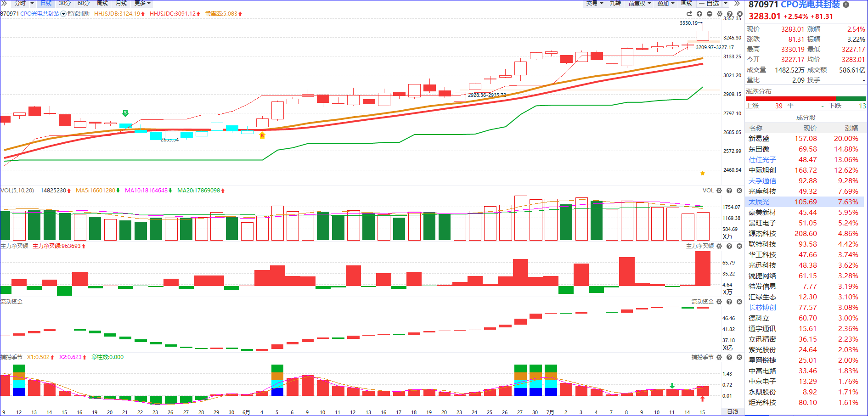
Task: Click the 捕捞季节 indicator label on left
Action: point(11,357)
